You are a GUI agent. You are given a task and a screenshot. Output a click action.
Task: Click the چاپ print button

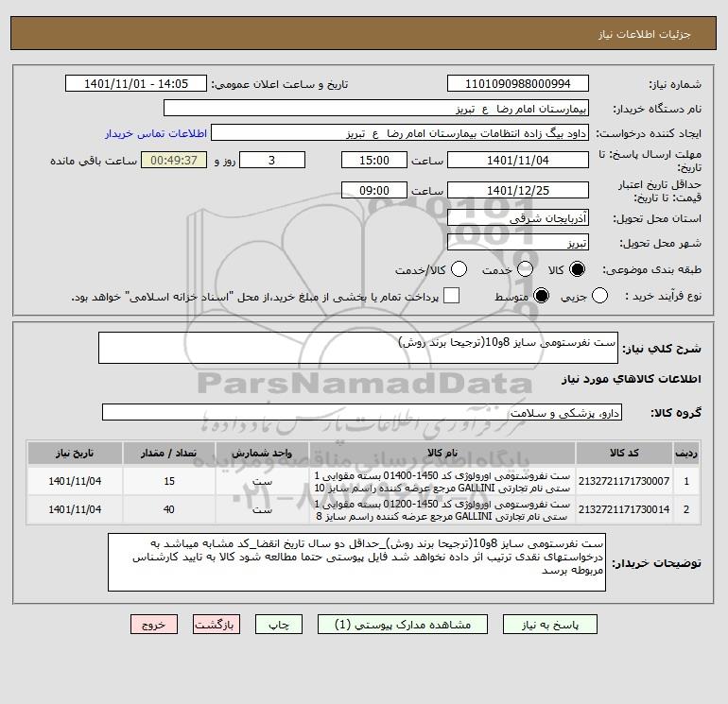[279, 625]
